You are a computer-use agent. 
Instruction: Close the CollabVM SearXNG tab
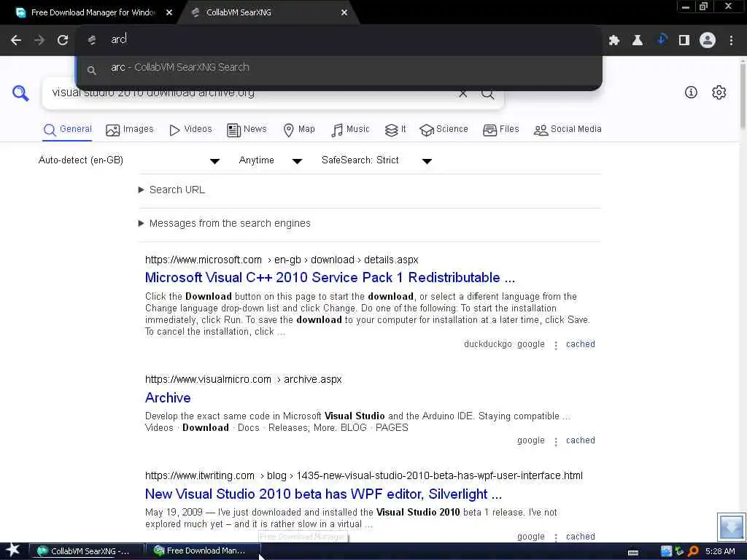coord(344,12)
